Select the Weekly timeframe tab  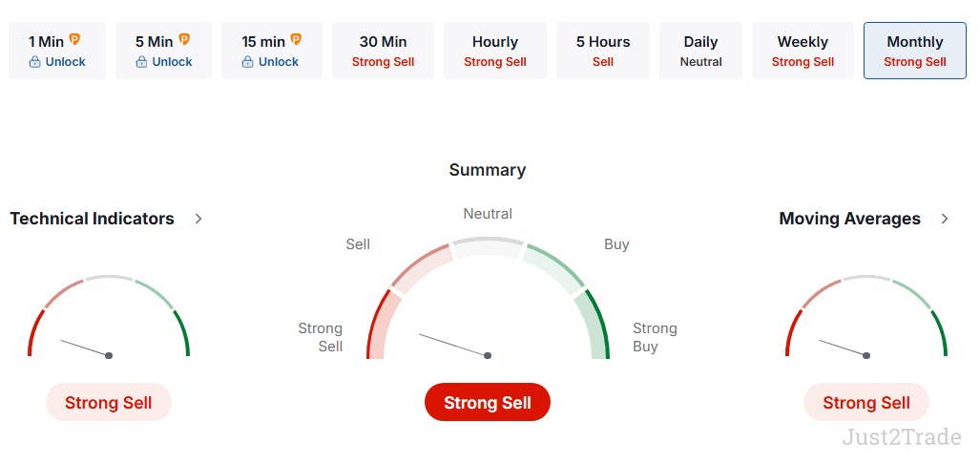click(803, 51)
